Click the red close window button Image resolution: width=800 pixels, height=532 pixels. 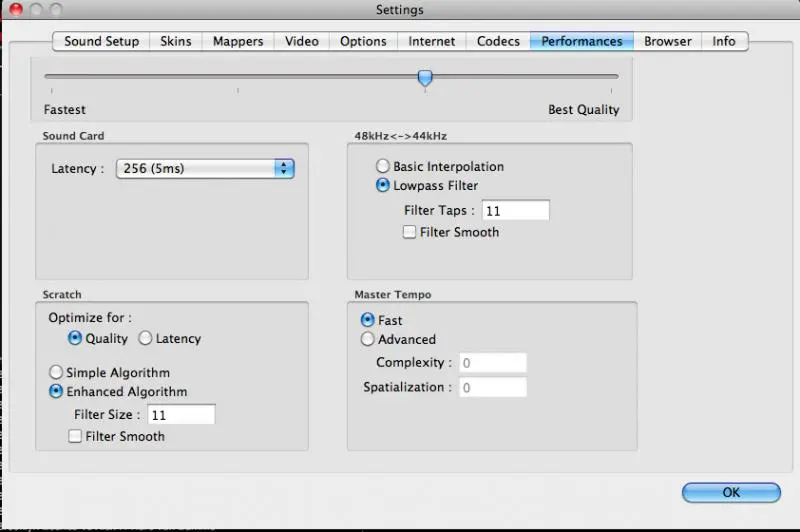click(x=15, y=10)
